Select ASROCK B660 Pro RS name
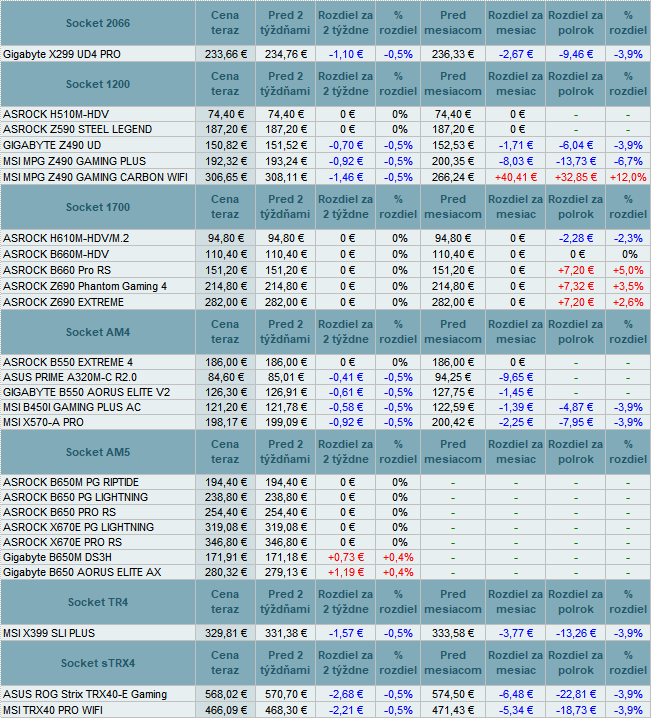 click(x=57, y=270)
